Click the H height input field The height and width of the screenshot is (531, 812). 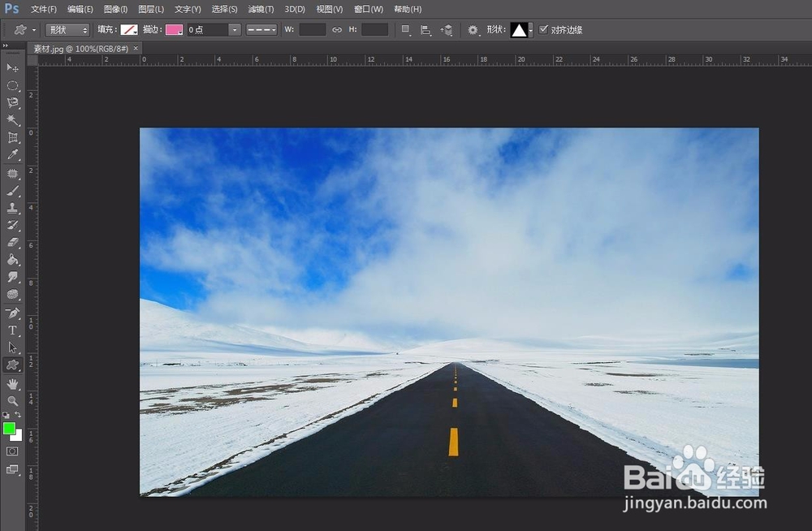[374, 30]
